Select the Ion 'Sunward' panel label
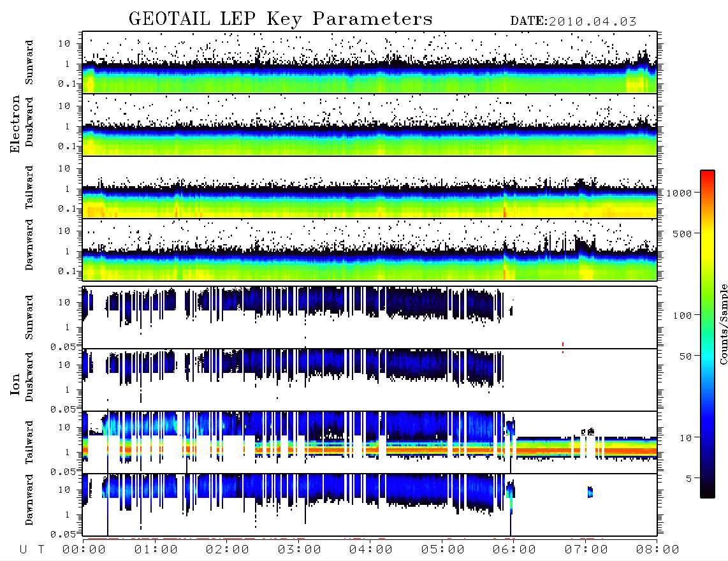 coord(29,317)
